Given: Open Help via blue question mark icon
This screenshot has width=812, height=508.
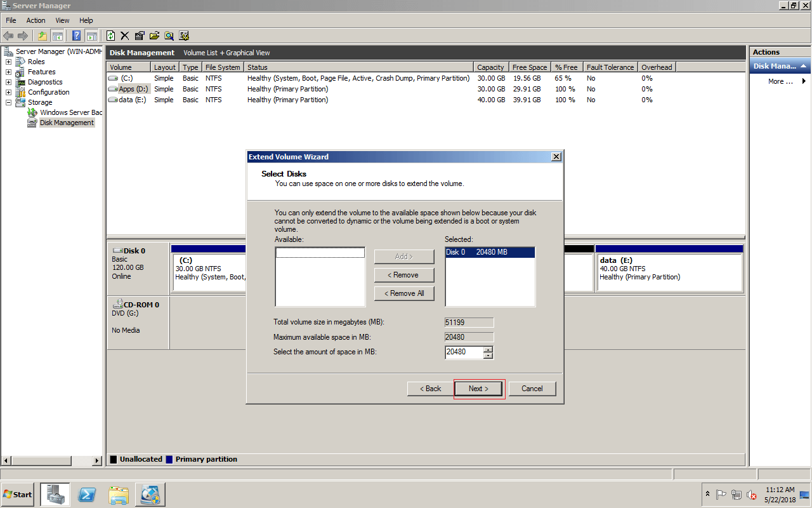Looking at the screenshot, I should tap(77, 36).
